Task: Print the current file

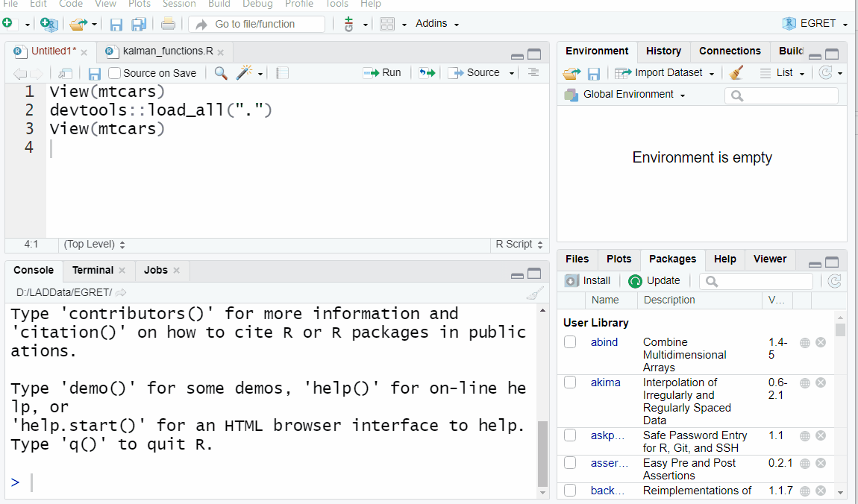Action: (169, 24)
